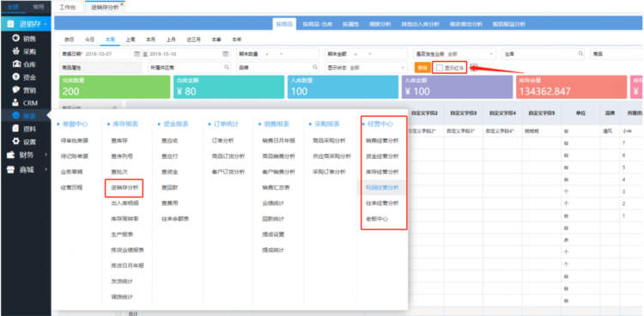Open 利润经营分析 in 经营中心
This screenshot has width=644, height=316.
click(x=382, y=187)
